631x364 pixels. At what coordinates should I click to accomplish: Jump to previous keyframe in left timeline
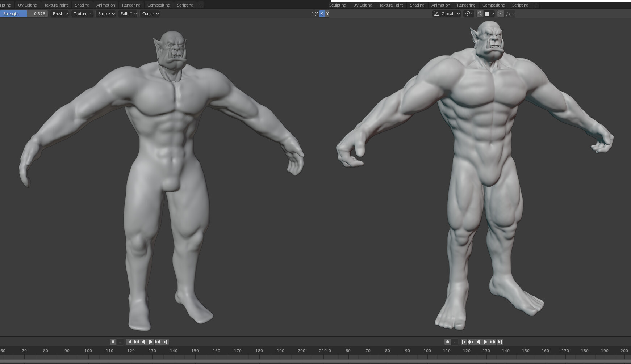136,342
